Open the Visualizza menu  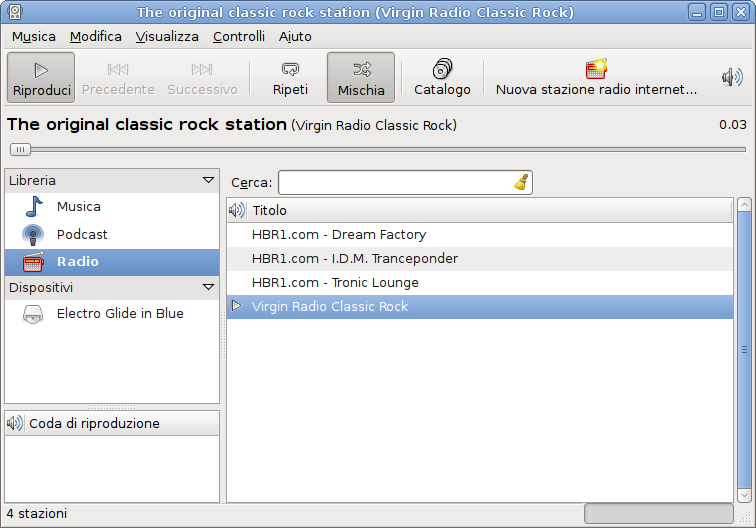point(167,37)
